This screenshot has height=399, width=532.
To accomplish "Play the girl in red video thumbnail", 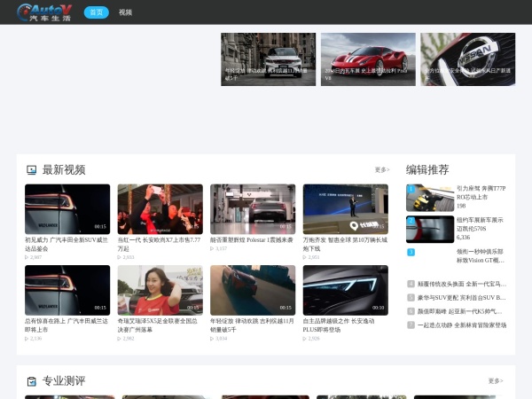I will [x=160, y=289].
